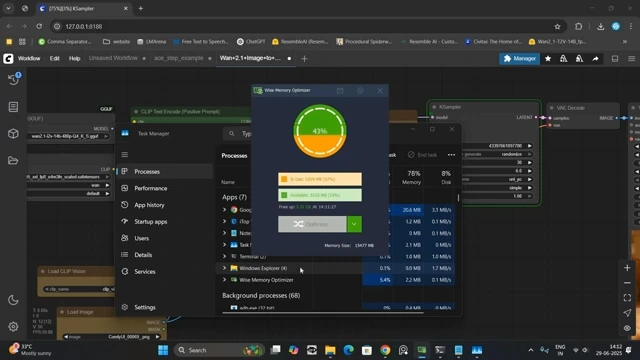Toggle dark theme moon icon
Viewport: 640px width, 360px height.
point(13,300)
